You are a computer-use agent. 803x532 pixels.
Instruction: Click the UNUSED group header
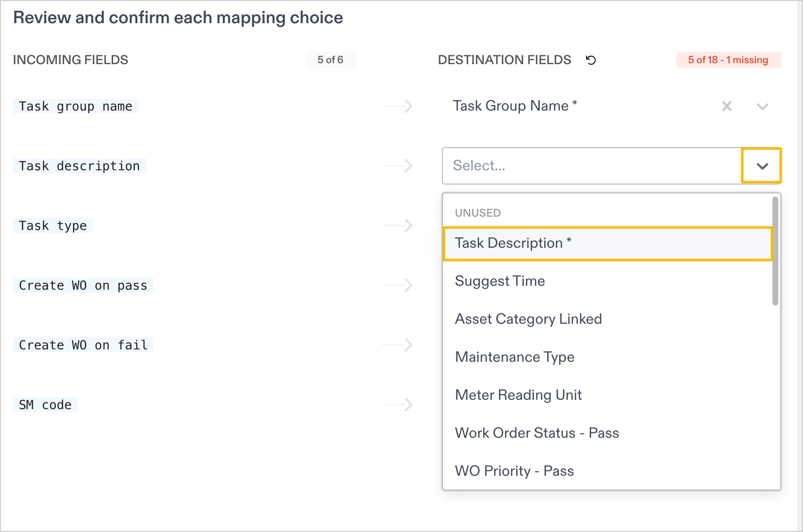pyautogui.click(x=478, y=213)
